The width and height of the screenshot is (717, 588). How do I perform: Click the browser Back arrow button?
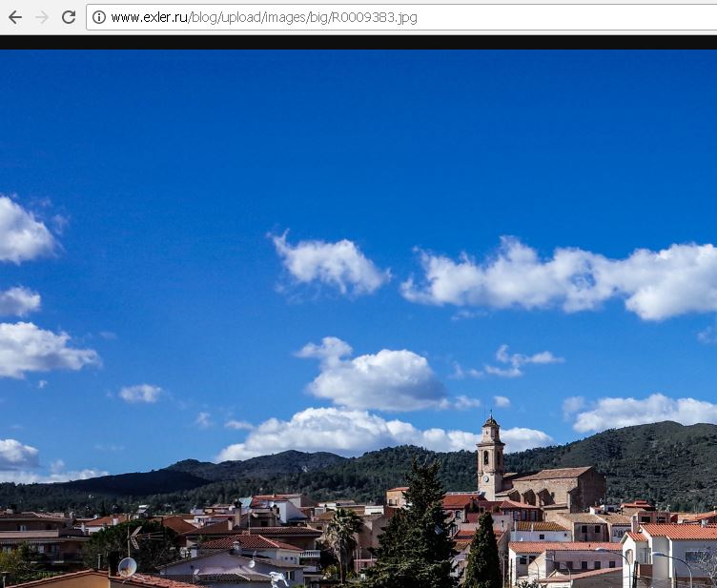(x=15, y=17)
